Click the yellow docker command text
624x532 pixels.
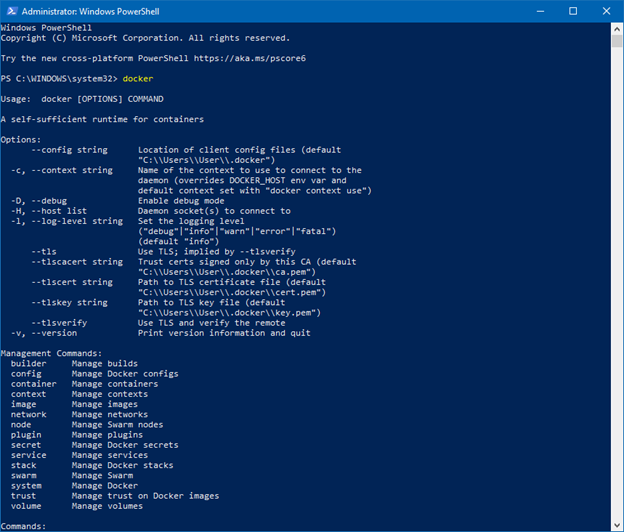pyautogui.click(x=138, y=79)
